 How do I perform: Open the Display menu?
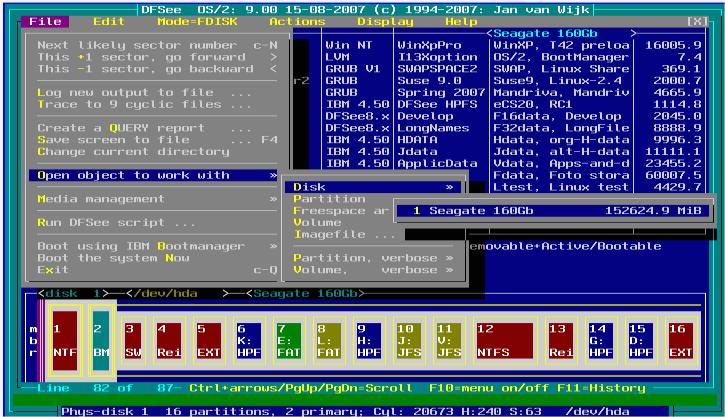(x=385, y=22)
